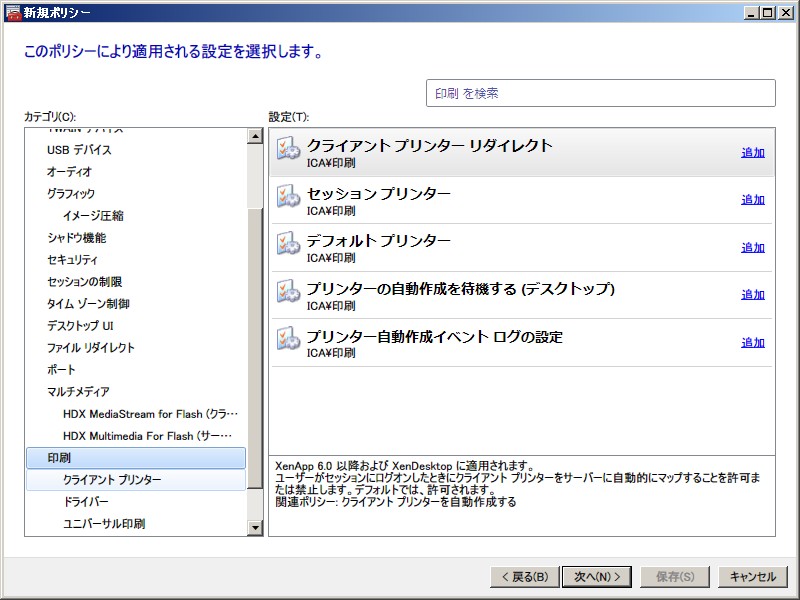Focus the 印刷 を検索 search field
This screenshot has width=800, height=600.
[600, 93]
